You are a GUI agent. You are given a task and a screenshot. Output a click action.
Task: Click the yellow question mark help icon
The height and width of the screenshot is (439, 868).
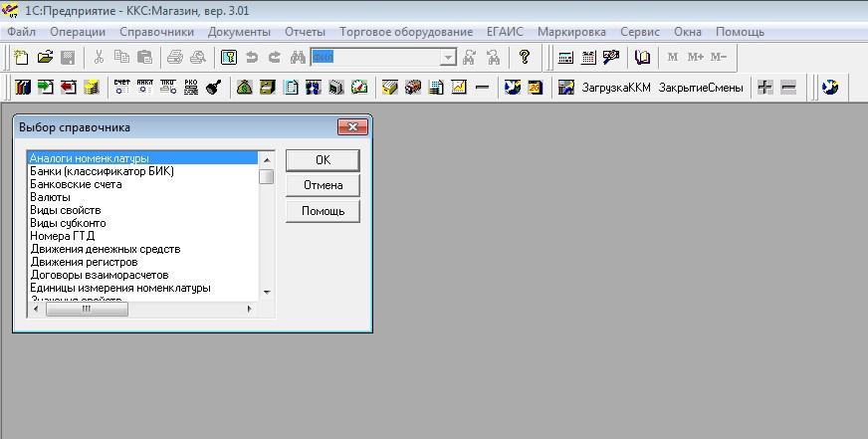(x=525, y=58)
